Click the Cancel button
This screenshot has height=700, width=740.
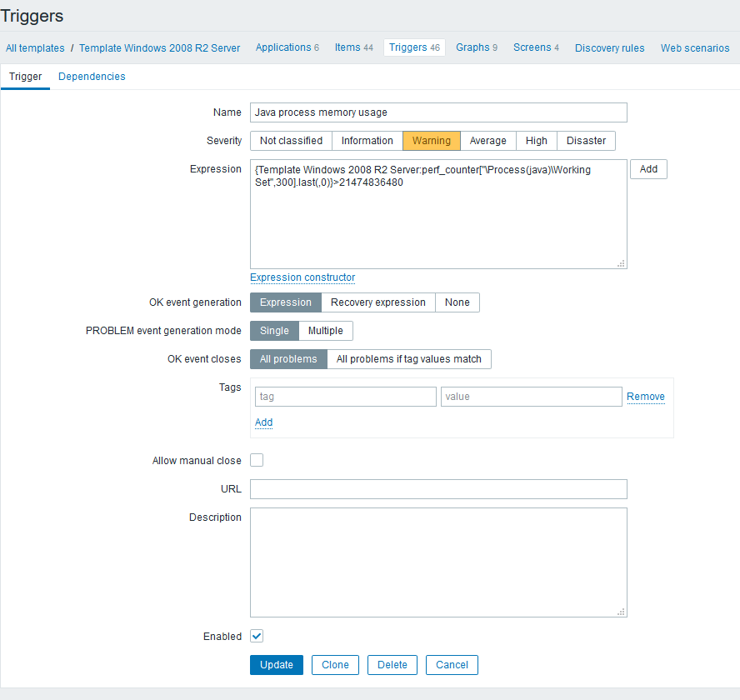click(x=452, y=665)
